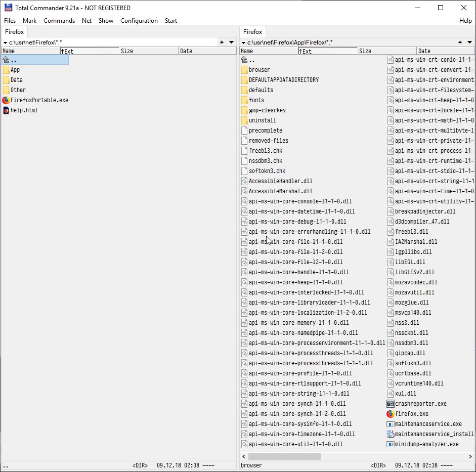
Task: Click the left panel favorites asterisk button
Action: tap(222, 42)
